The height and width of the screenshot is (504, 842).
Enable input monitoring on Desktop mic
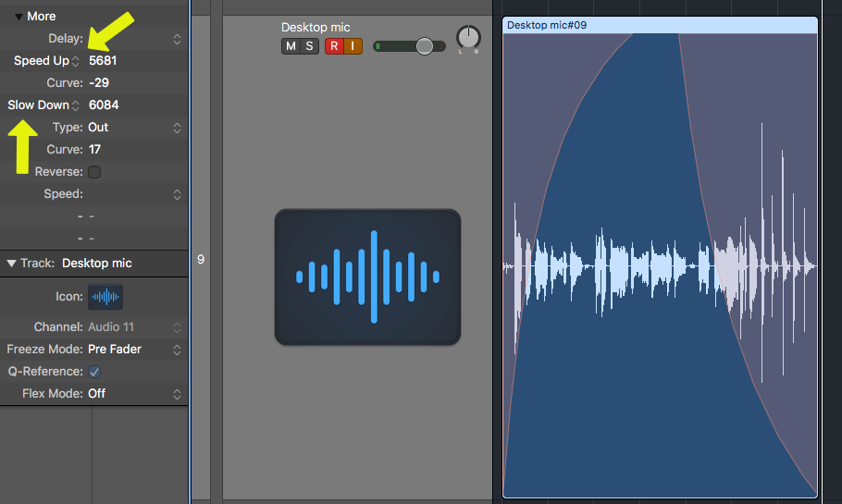353,46
